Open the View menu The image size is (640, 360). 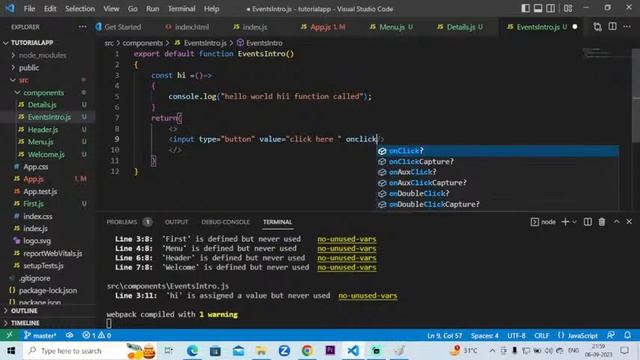point(111,9)
